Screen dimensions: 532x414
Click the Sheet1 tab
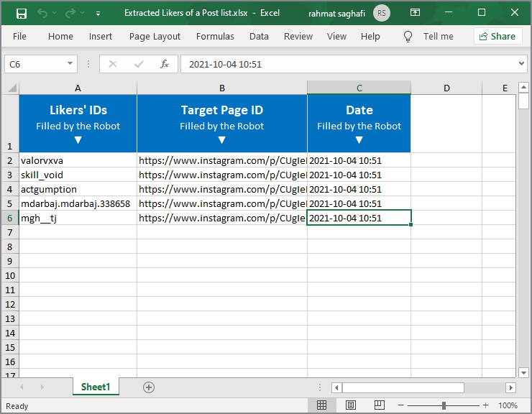click(x=96, y=387)
